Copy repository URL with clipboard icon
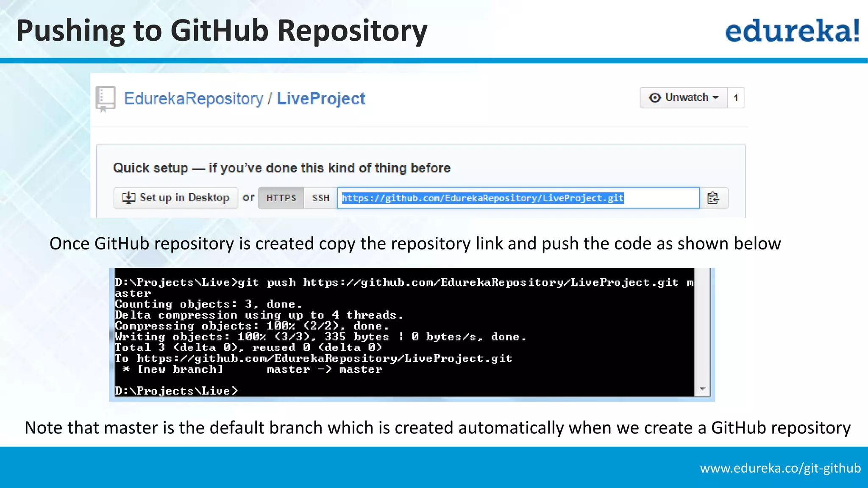 (x=714, y=198)
